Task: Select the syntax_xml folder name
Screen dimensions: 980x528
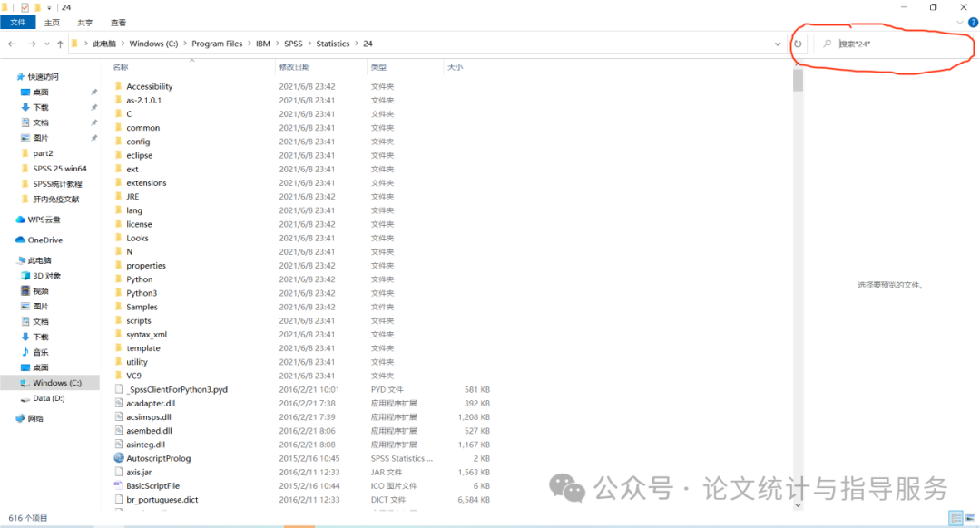Action: point(146,334)
